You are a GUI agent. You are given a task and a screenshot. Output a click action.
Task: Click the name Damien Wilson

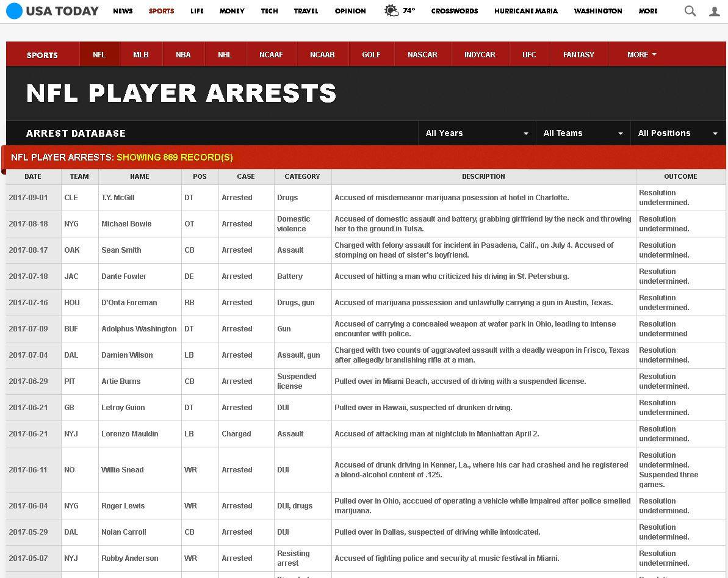[x=127, y=355]
